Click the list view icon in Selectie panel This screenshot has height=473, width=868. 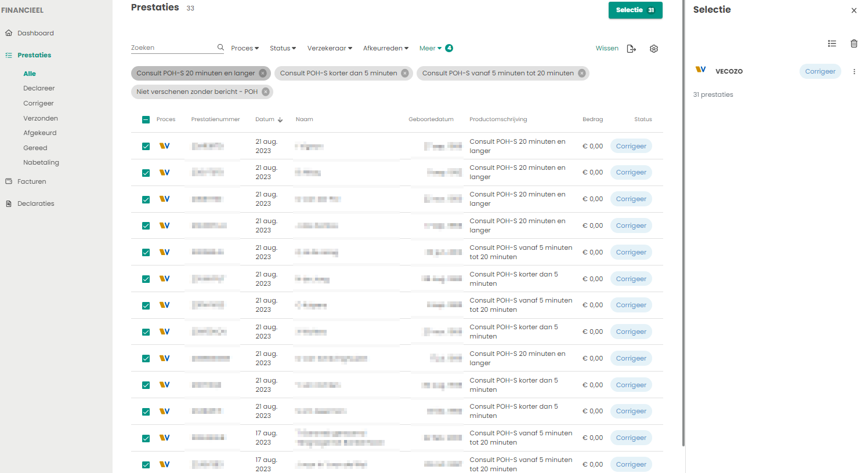pyautogui.click(x=831, y=43)
